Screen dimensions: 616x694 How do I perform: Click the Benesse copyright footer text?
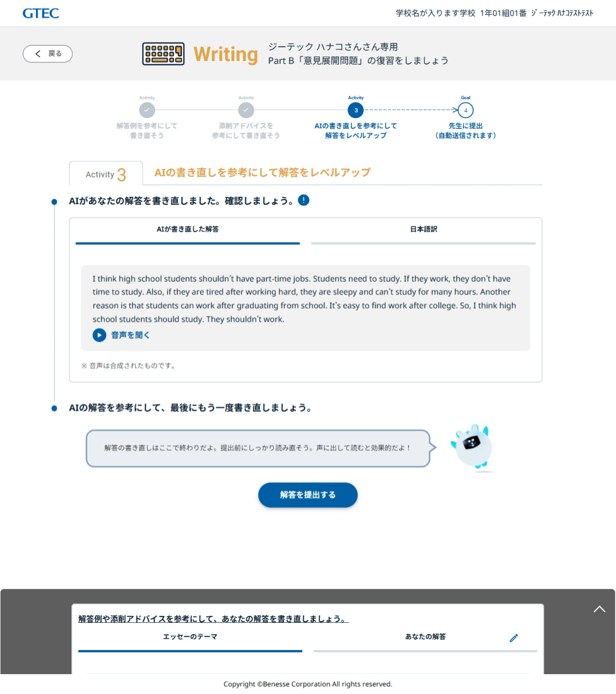click(308, 684)
